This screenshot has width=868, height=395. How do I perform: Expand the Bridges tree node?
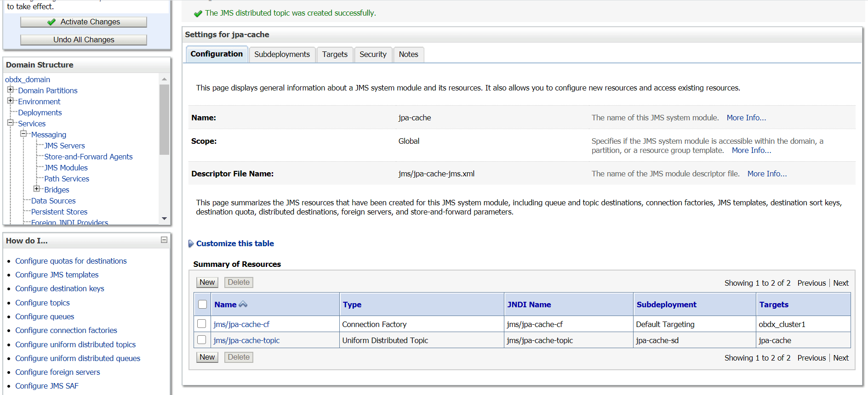36,189
